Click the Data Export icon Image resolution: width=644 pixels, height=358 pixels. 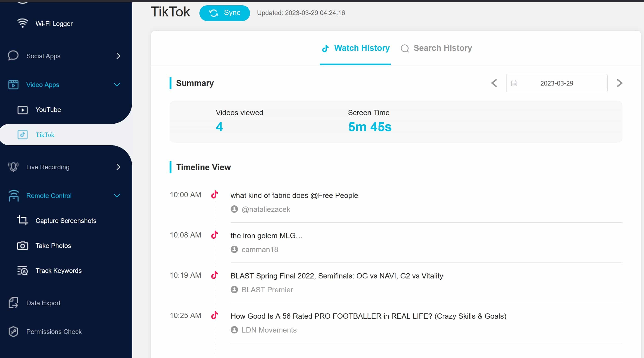click(13, 303)
